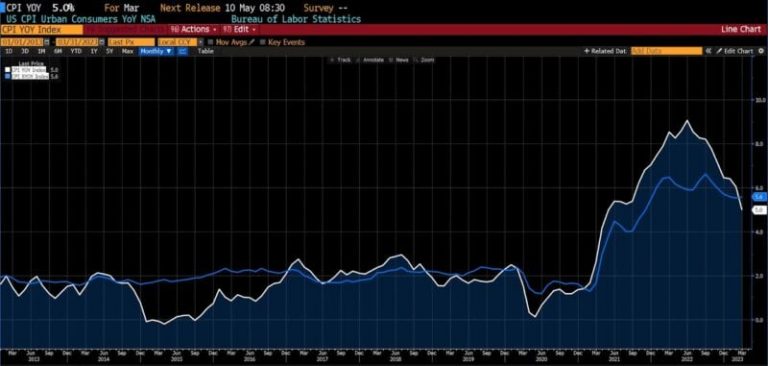Enable the Zoom tool above the chart
The width and height of the screenshot is (768, 366).
(x=425, y=60)
